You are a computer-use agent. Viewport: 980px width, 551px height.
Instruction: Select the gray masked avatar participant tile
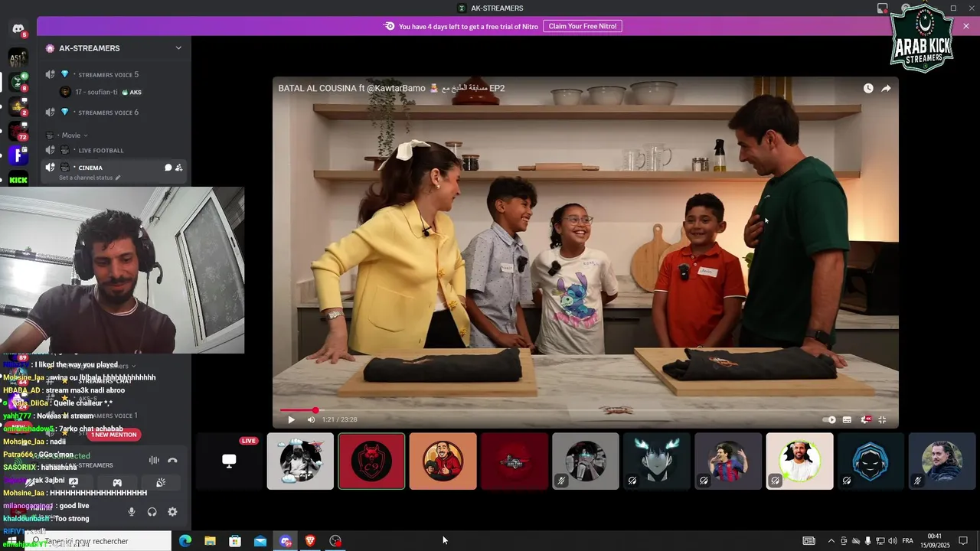pyautogui.click(x=586, y=461)
